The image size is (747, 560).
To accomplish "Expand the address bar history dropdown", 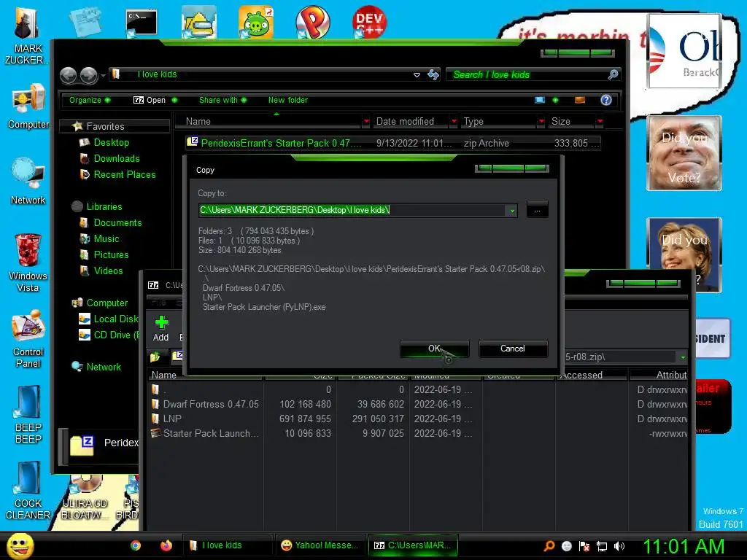I will (417, 75).
